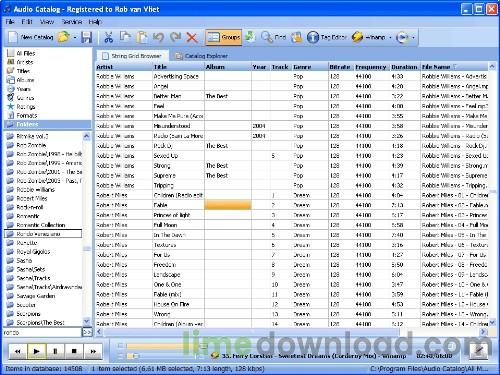
Task: Click the Save floppy disk icon
Action: tap(86, 37)
